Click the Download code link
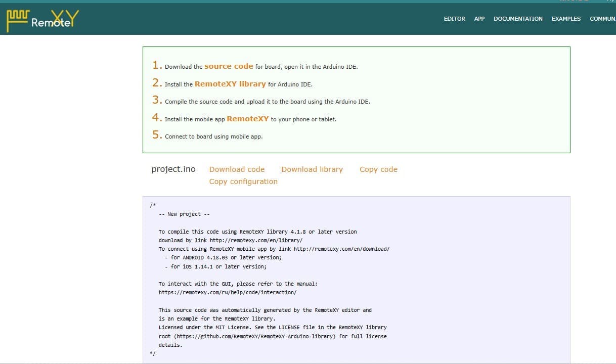The height and width of the screenshot is (364, 616). tap(237, 169)
